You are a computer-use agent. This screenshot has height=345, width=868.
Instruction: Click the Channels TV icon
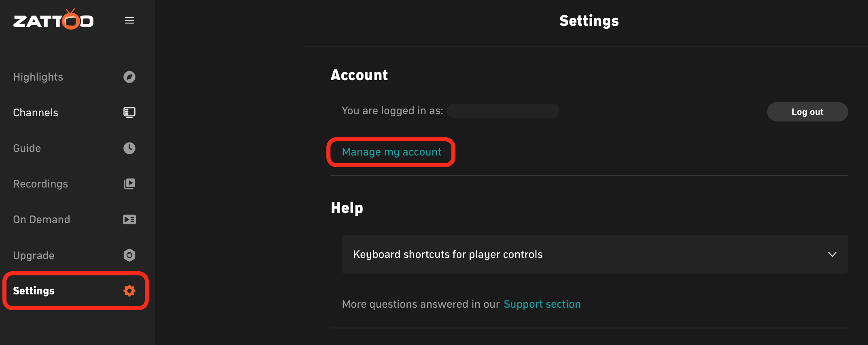pyautogui.click(x=129, y=112)
